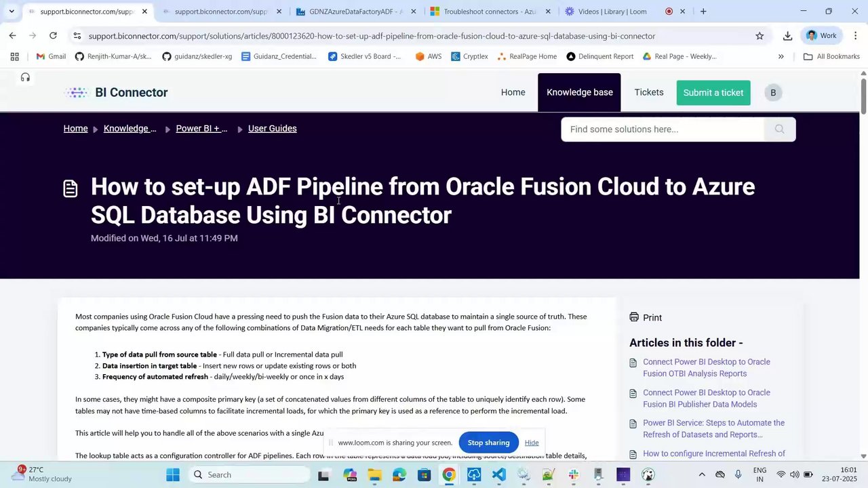Open Slack from the taskbar
868x488 pixels.
coord(574,474)
